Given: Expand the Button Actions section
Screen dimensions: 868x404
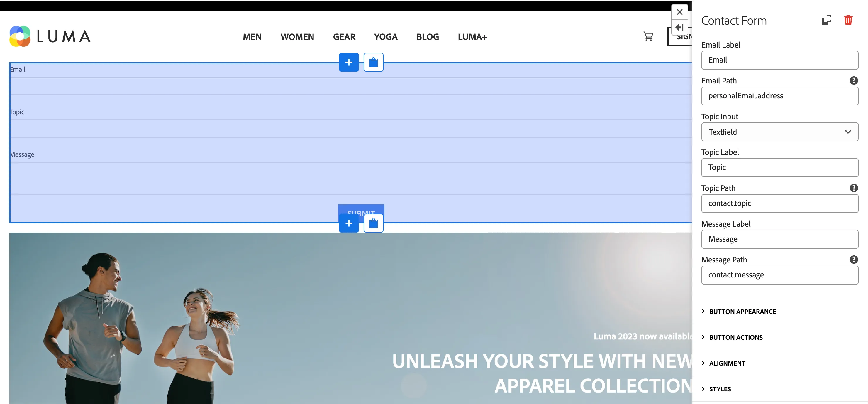Looking at the screenshot, I should [735, 337].
